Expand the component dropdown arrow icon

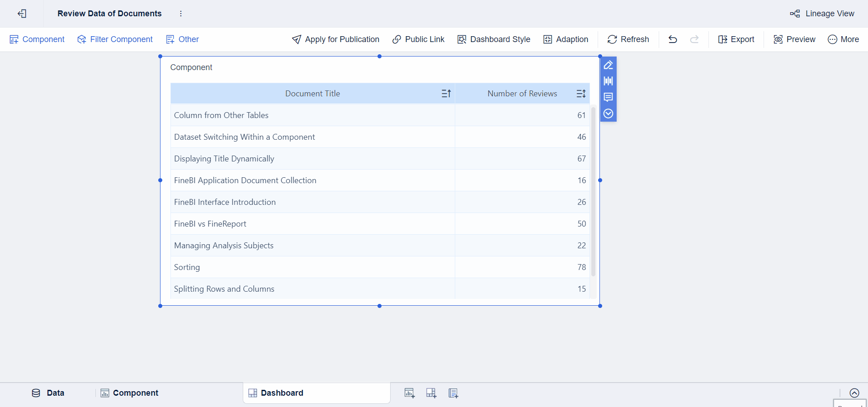coord(609,114)
